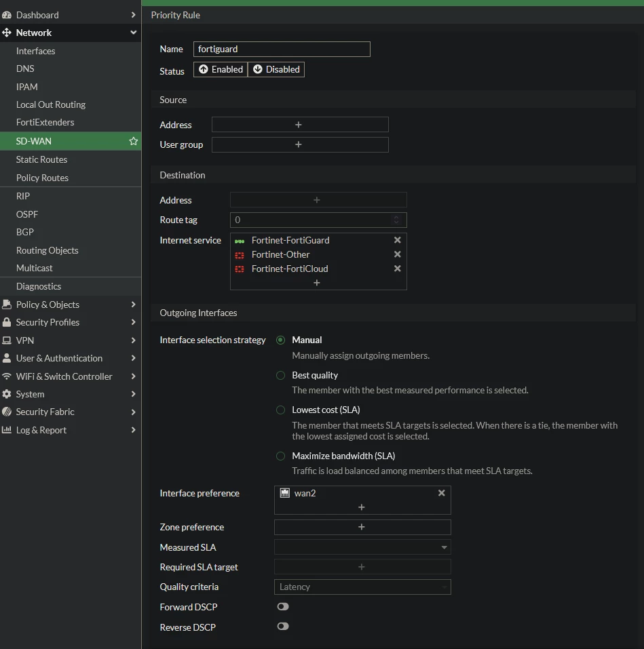The image size is (644, 649).
Task: Remove Fortinet-FortiCloud internet service
Action: pyautogui.click(x=398, y=269)
